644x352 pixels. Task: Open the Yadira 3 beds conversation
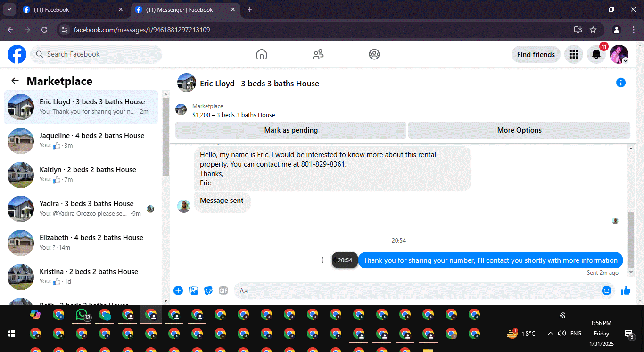pyautogui.click(x=81, y=209)
